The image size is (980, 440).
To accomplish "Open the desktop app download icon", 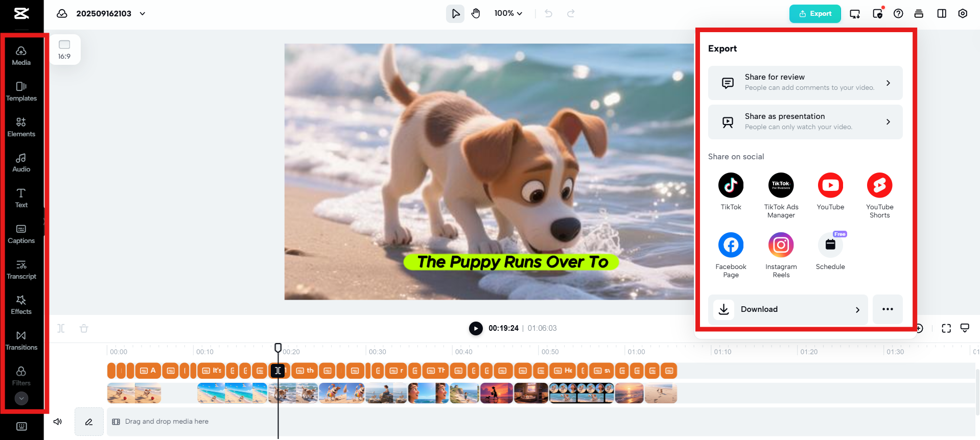I will pyautogui.click(x=855, y=14).
